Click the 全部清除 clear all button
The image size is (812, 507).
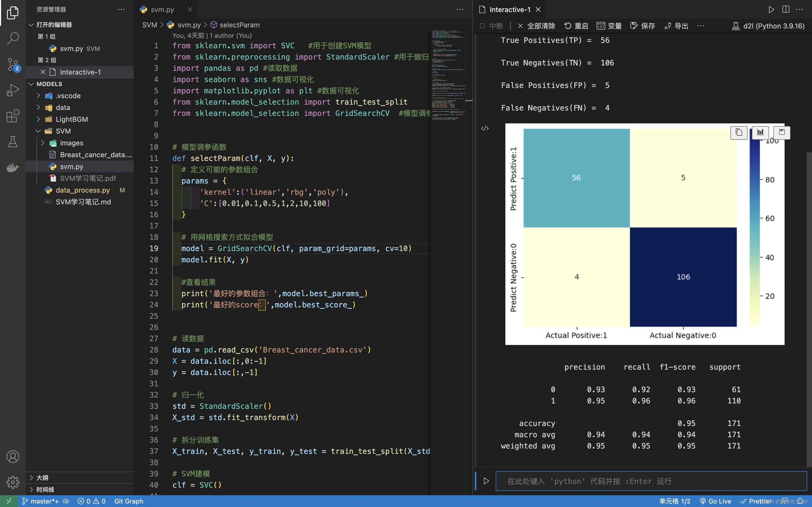coord(536,26)
